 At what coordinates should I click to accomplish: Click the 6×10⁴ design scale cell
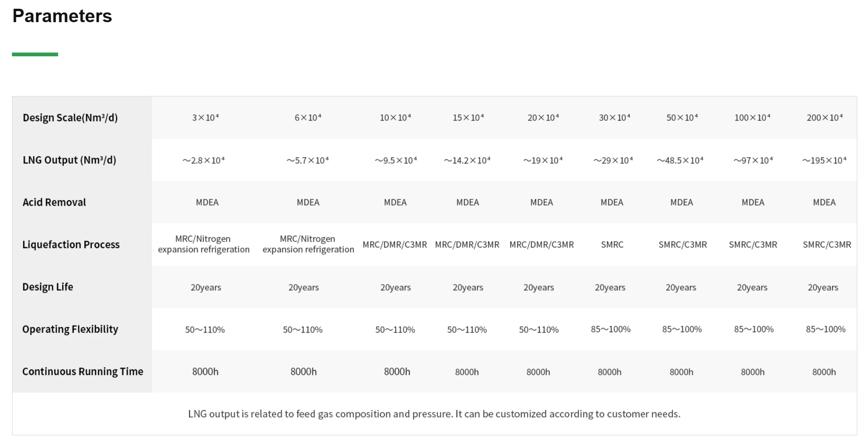(308, 118)
